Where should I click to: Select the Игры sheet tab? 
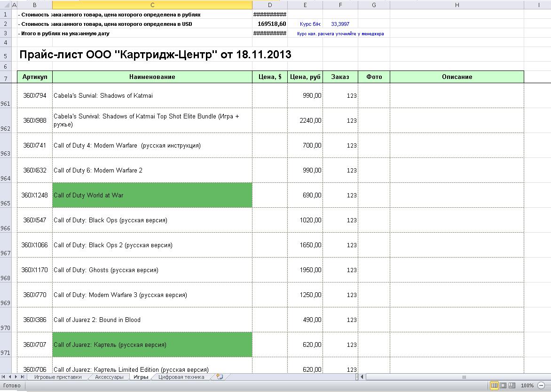pyautogui.click(x=141, y=377)
